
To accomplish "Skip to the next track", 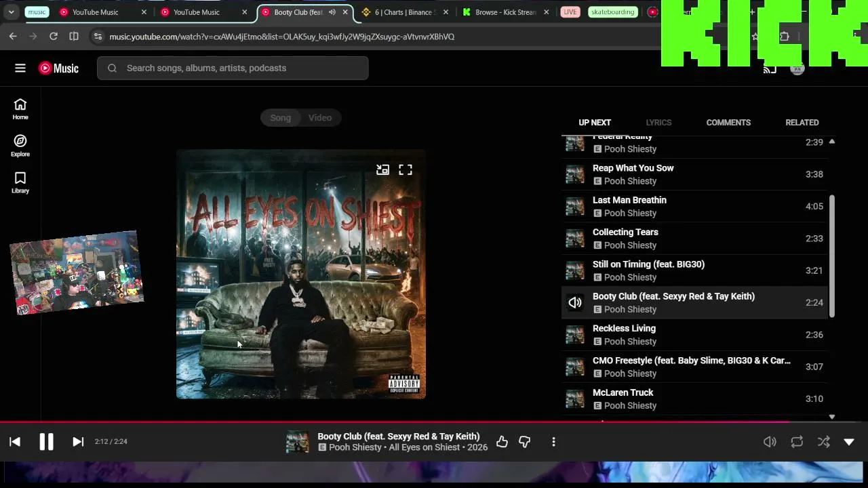I will point(78,442).
